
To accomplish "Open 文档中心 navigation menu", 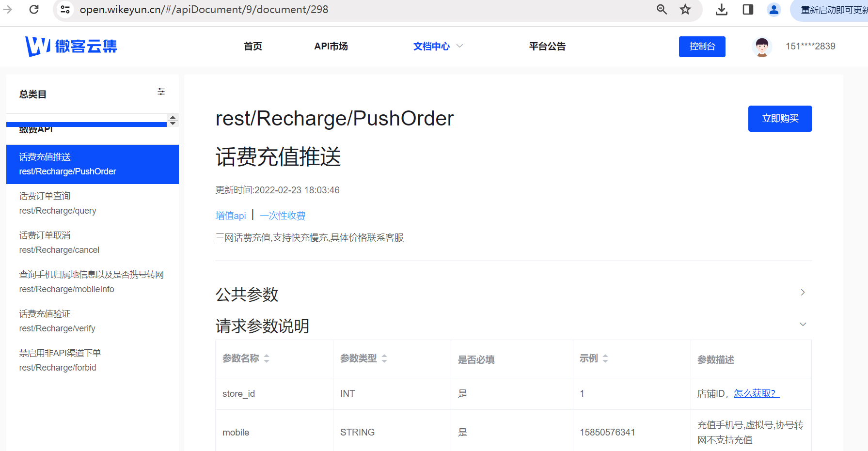I will 431,47.
